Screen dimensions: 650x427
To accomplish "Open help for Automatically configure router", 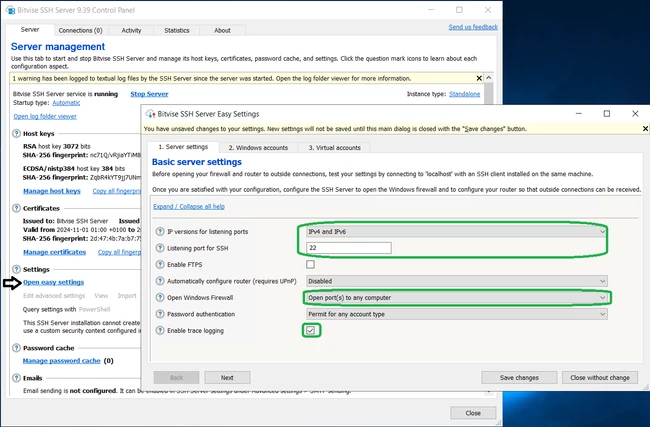I will pyautogui.click(x=160, y=281).
